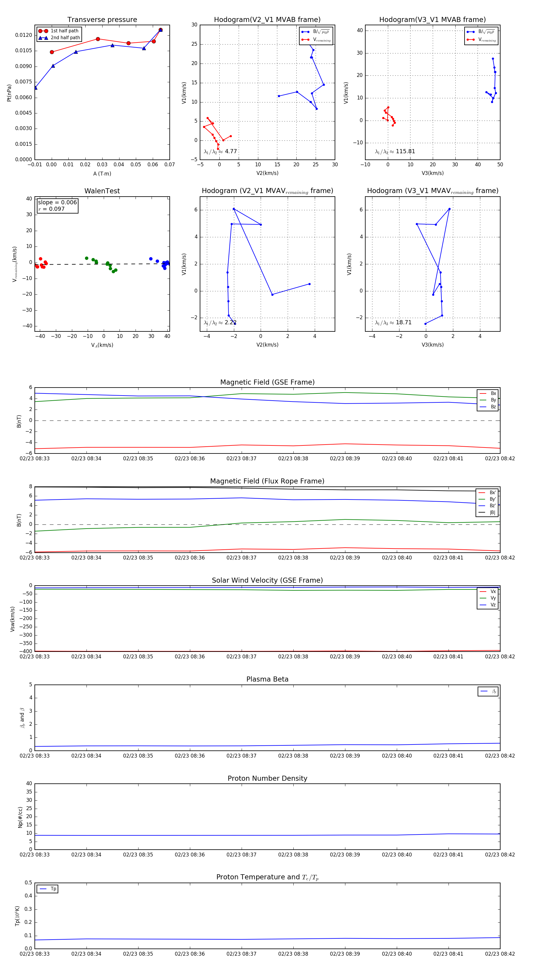Click the Hodogram V2_V1 MVAV remaining frame title

click(267, 191)
